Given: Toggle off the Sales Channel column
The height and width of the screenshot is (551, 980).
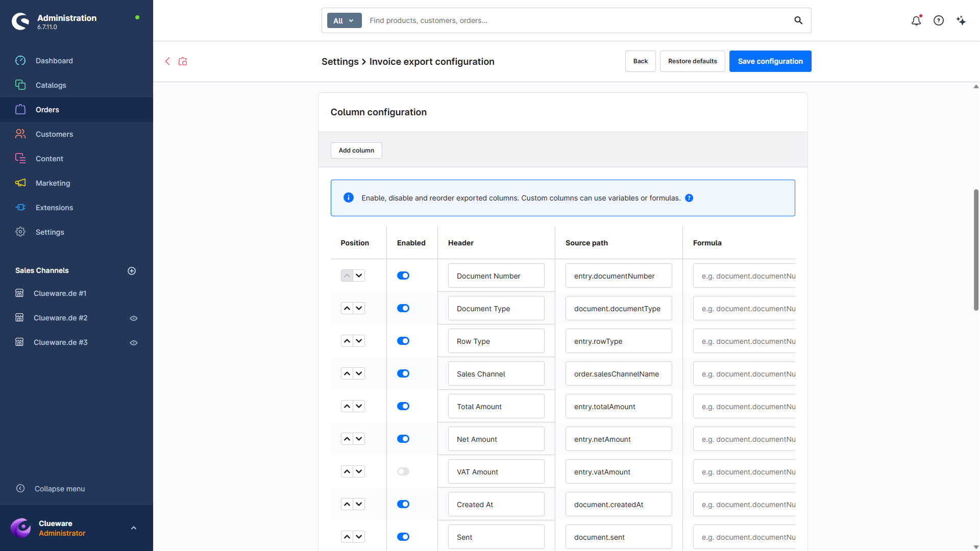Looking at the screenshot, I should [403, 373].
